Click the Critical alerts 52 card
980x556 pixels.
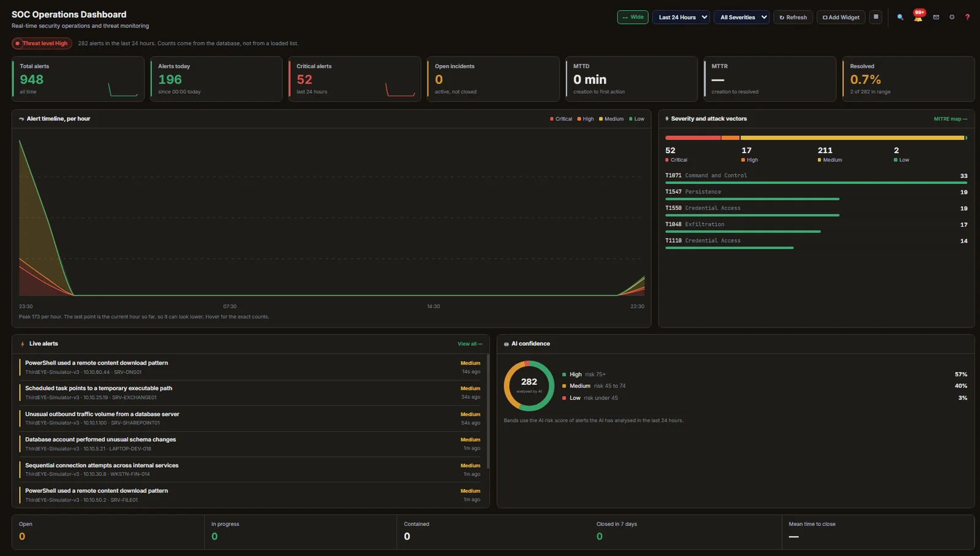click(355, 79)
